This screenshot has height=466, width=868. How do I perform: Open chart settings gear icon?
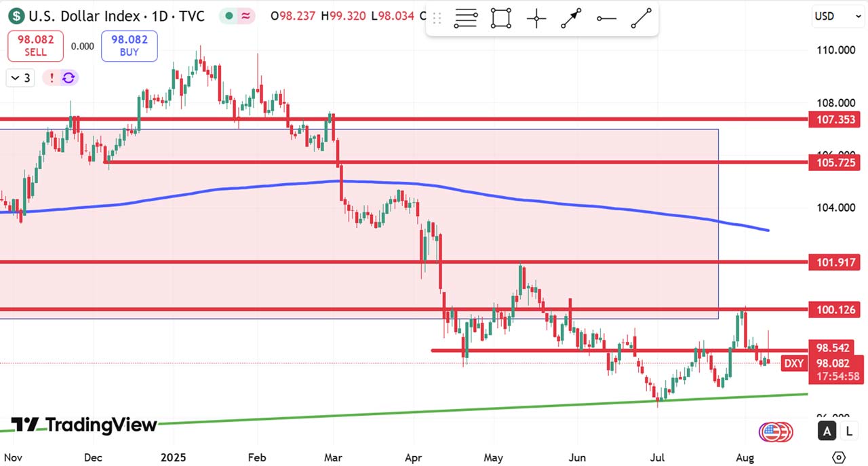click(839, 457)
